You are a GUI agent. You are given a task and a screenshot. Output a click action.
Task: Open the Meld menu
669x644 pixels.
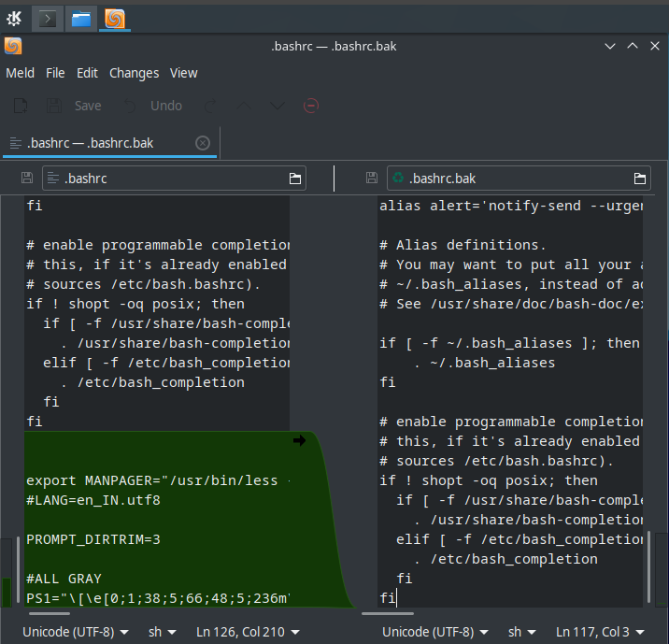(x=20, y=73)
